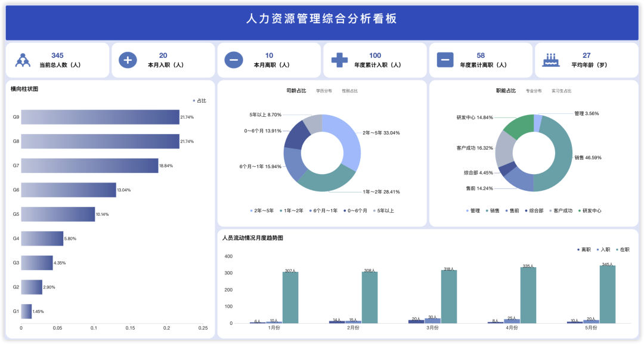Click the 345 当前总人数 value
Image resolution: width=644 pixels, height=344 pixels.
click(57, 55)
